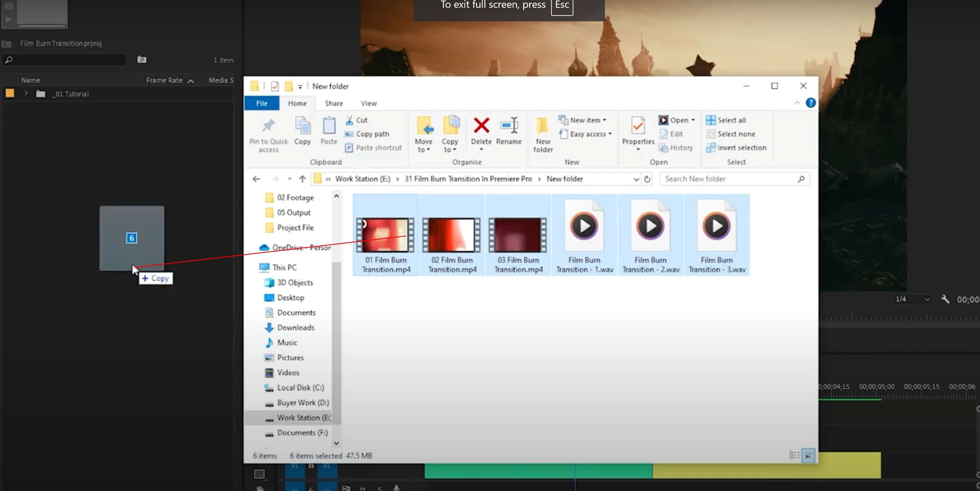This screenshot has width=980, height=491.
Task: Select Film Burn Transition - 1.wav file
Action: point(584,235)
